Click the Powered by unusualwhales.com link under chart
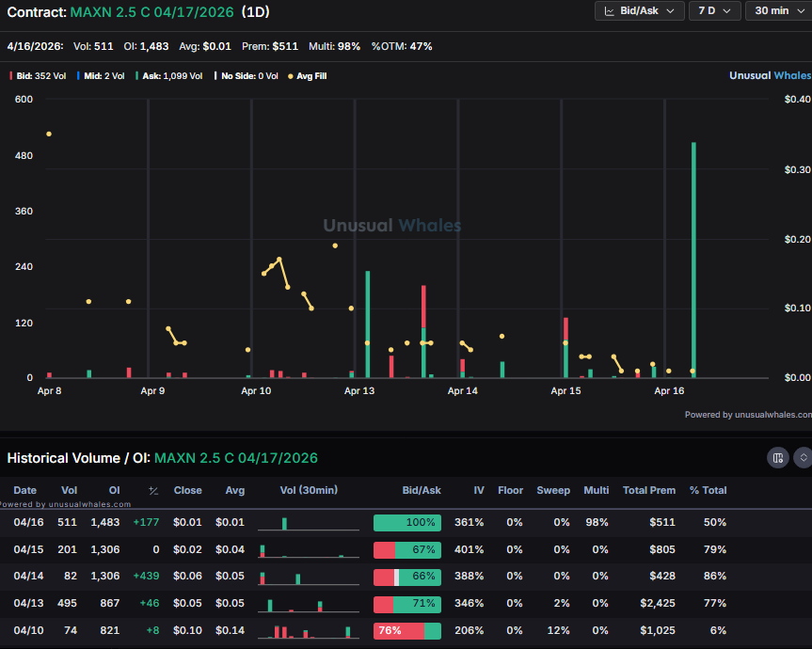Viewport: 812px width, 649px height. tap(748, 415)
